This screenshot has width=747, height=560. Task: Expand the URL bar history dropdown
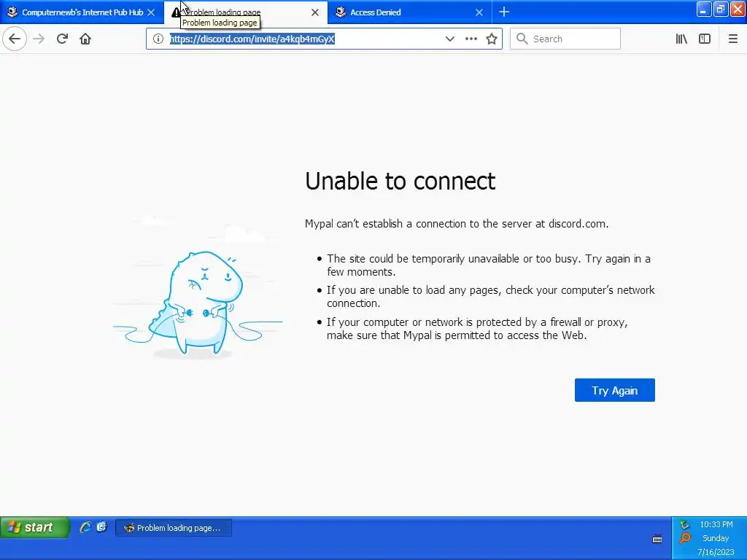point(449,39)
